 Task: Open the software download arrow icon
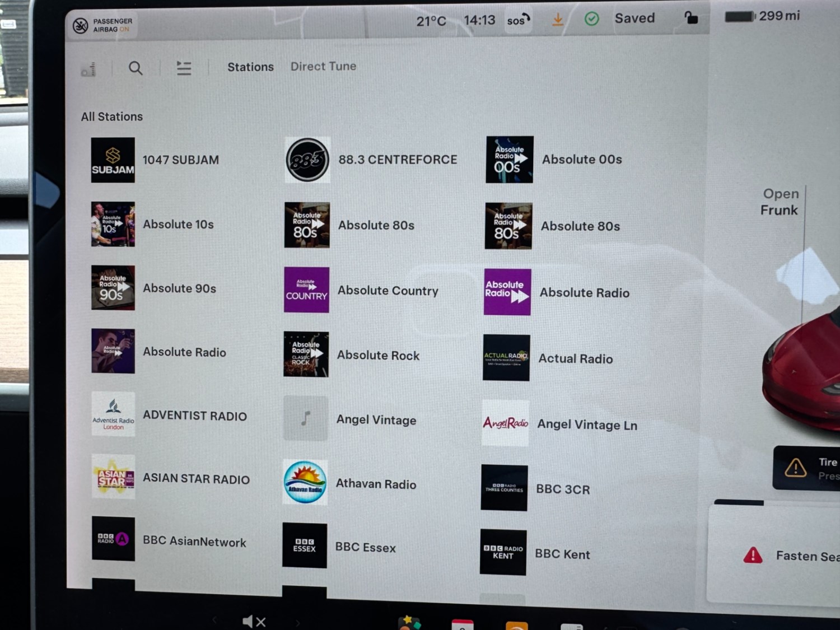(x=558, y=20)
